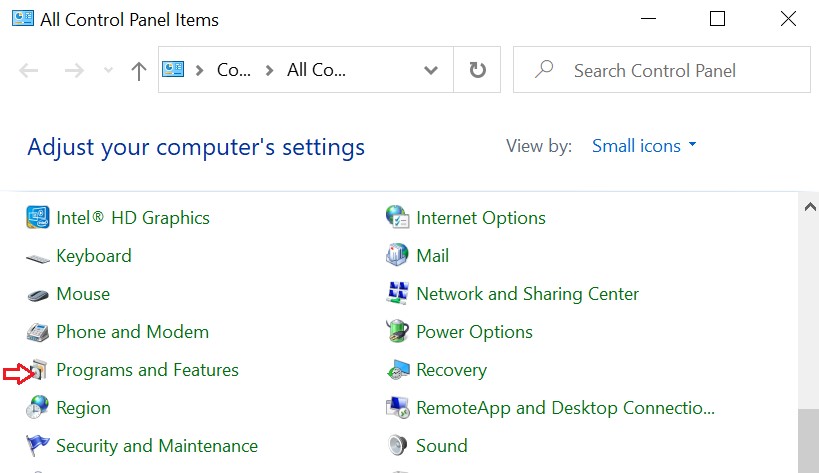Select the Co... breadcrumb segment
This screenshot has width=819, height=473.
click(234, 69)
